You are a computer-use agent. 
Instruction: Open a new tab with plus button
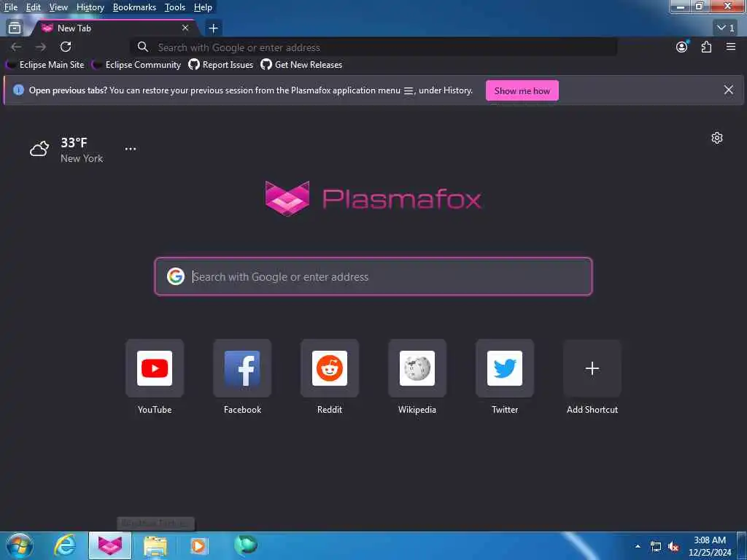214,28
